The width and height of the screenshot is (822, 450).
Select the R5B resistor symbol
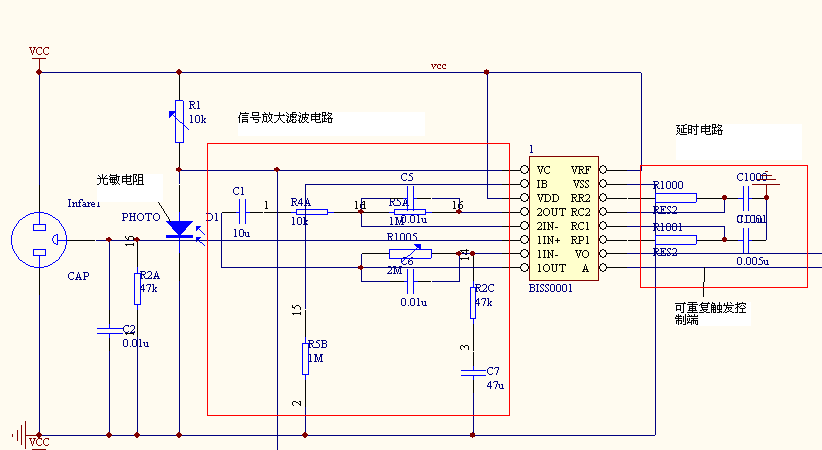tap(306, 359)
